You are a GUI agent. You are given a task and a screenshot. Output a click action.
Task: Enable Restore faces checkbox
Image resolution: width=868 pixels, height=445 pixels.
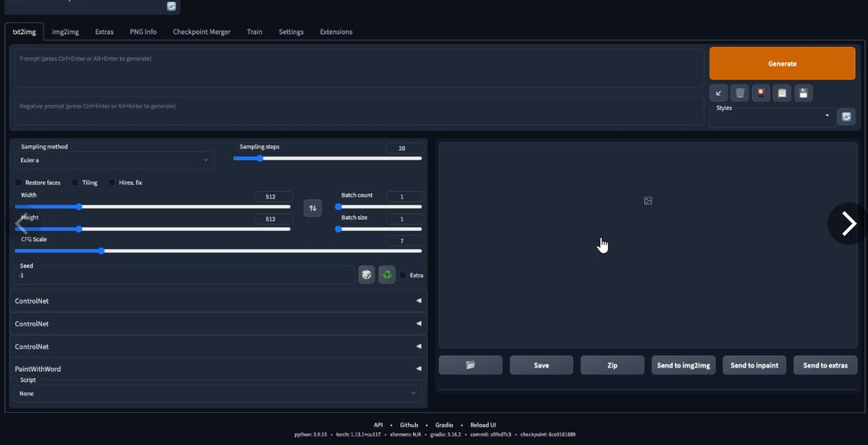point(19,182)
